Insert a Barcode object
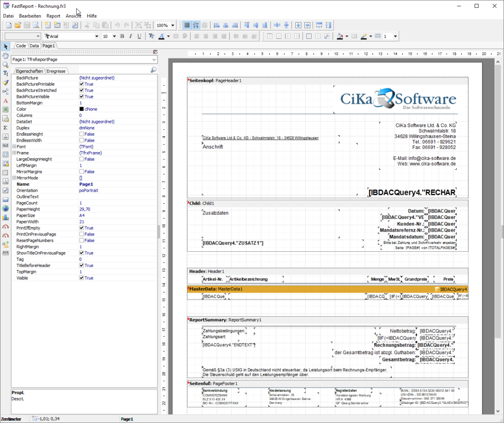This screenshot has width=504, height=423. (5, 253)
